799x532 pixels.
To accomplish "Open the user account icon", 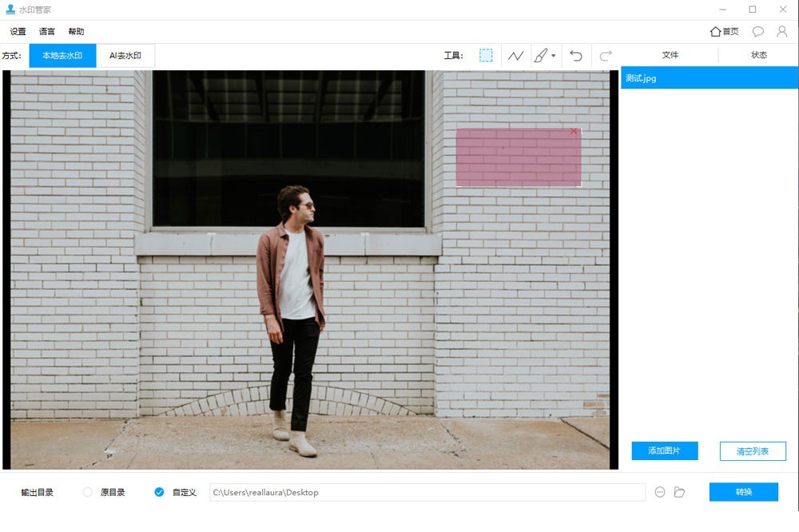I will point(782,32).
